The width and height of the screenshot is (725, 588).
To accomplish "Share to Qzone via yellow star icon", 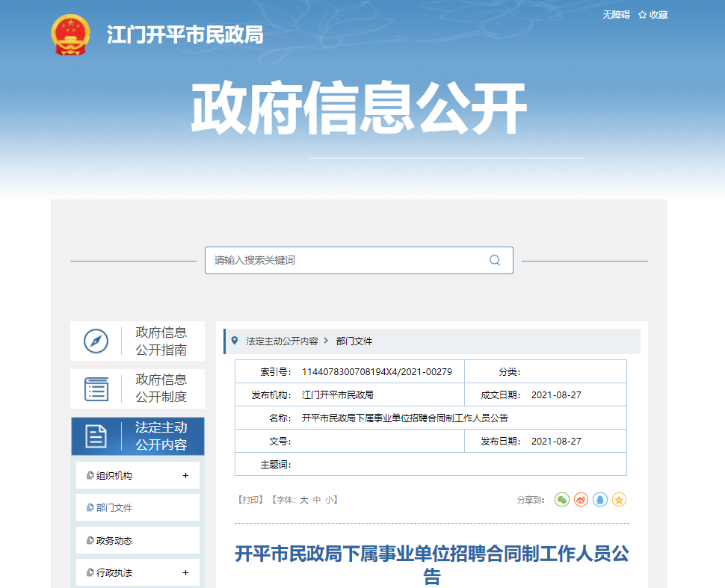I will [619, 499].
